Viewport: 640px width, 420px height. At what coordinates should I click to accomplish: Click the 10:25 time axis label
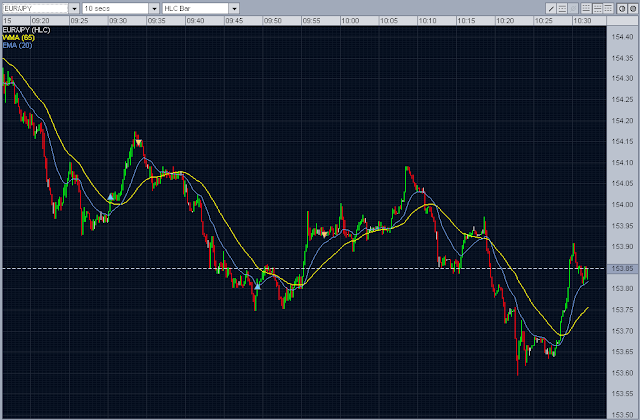pos(544,21)
